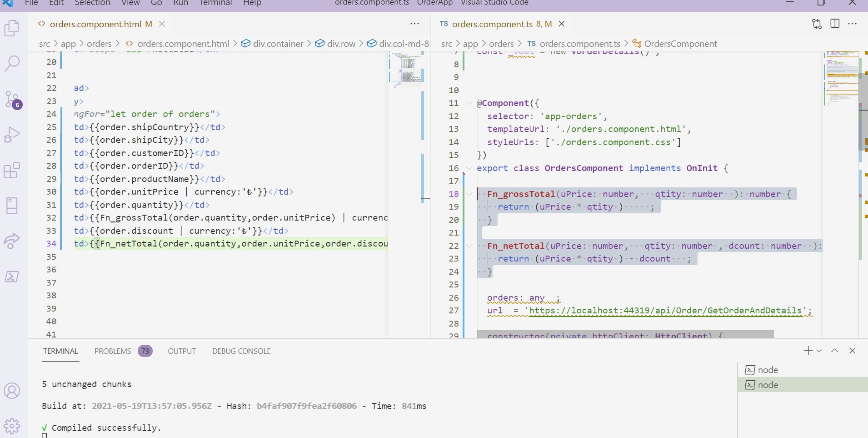This screenshot has width=868, height=438.
Task: Create a new terminal with the plus icon
Action: click(808, 351)
